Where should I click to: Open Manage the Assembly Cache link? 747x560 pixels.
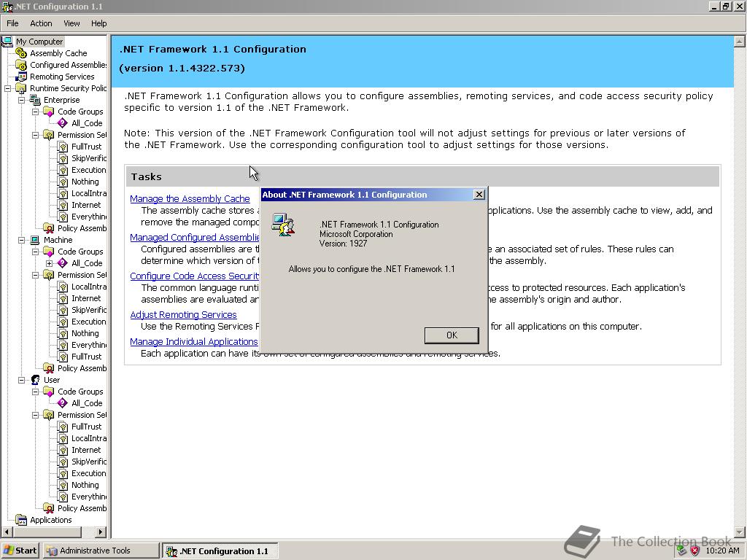click(190, 198)
